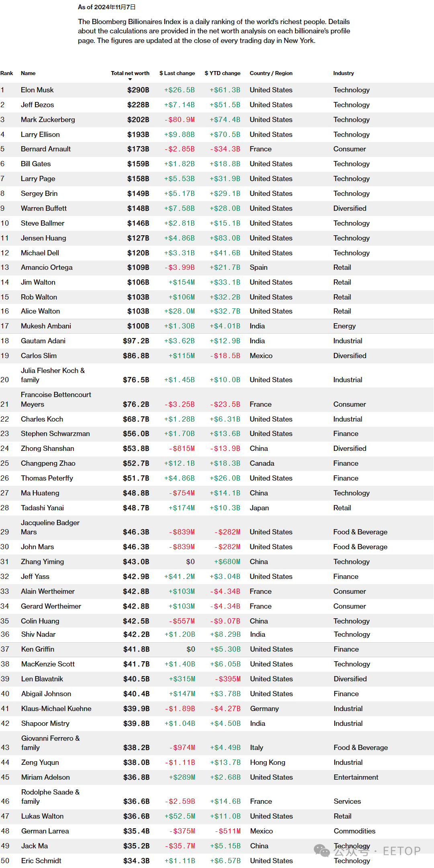
Task: Click John Mars's name
Action: tap(37, 547)
